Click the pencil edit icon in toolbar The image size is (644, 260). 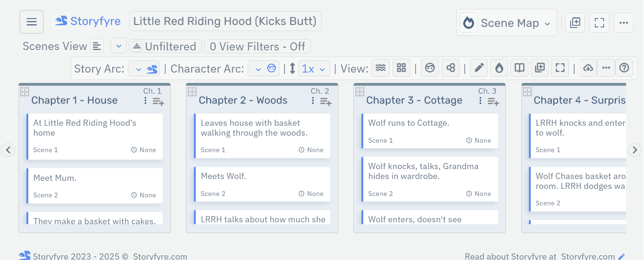click(479, 68)
